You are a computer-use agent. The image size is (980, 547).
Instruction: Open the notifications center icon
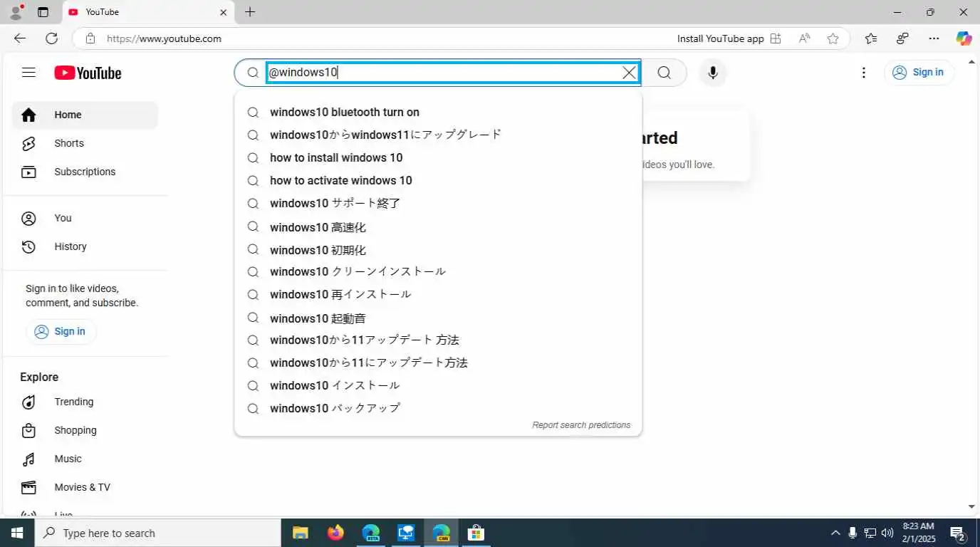click(958, 533)
